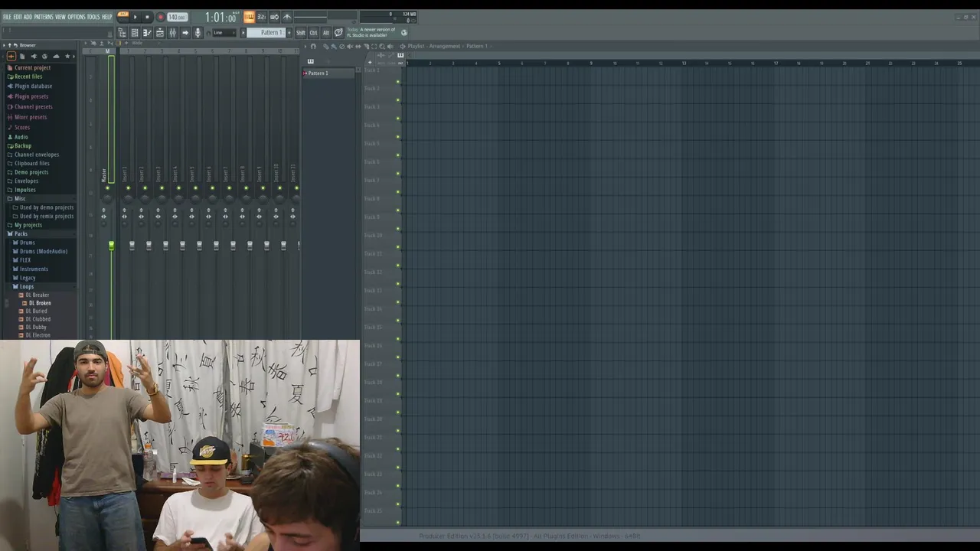This screenshot has width=980, height=551.
Task: Click the newer version of FL Studio notice
Action: tap(371, 32)
